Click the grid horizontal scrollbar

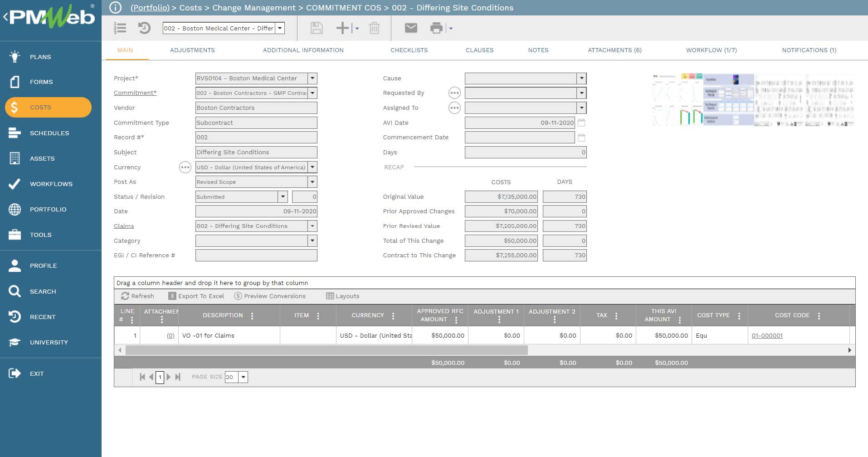pos(327,350)
